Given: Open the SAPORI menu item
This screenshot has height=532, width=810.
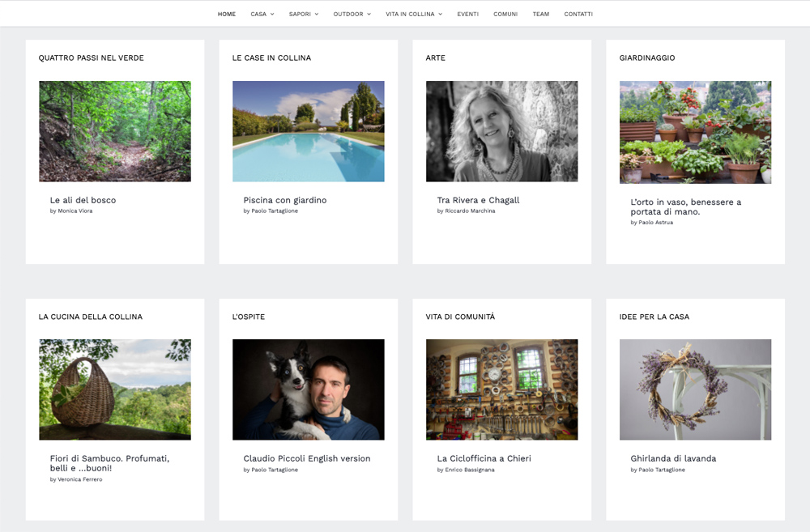Looking at the screenshot, I should coord(300,14).
